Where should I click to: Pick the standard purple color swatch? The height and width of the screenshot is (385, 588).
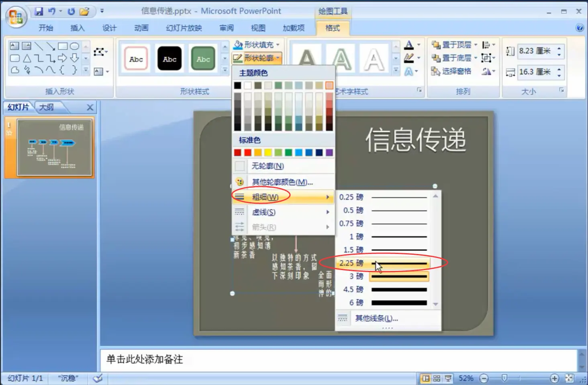[329, 152]
